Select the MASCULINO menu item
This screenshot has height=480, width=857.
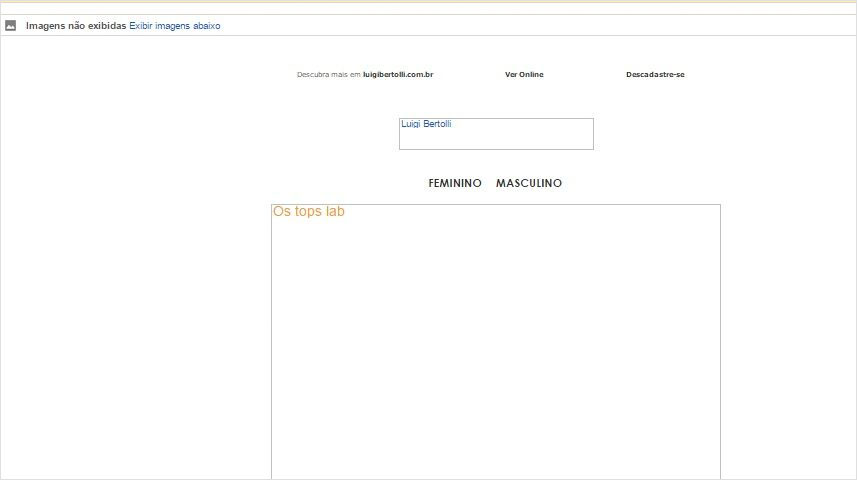pyautogui.click(x=529, y=183)
